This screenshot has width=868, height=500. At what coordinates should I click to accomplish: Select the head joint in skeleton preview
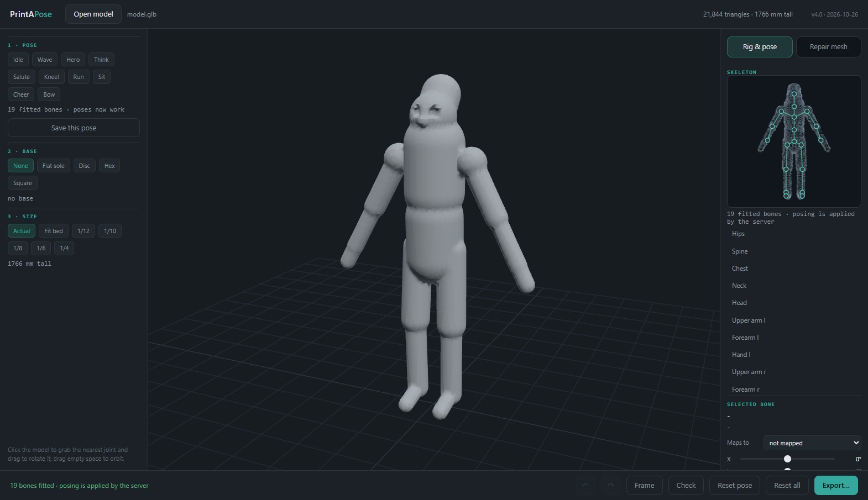click(794, 94)
